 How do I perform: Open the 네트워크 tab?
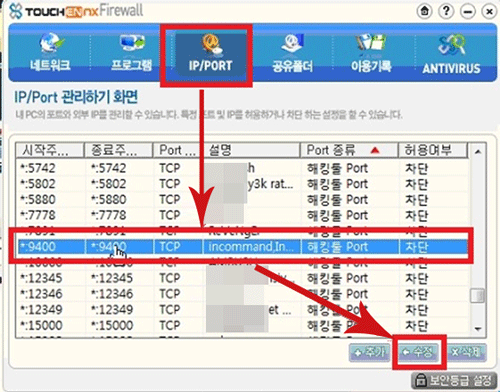(x=50, y=53)
